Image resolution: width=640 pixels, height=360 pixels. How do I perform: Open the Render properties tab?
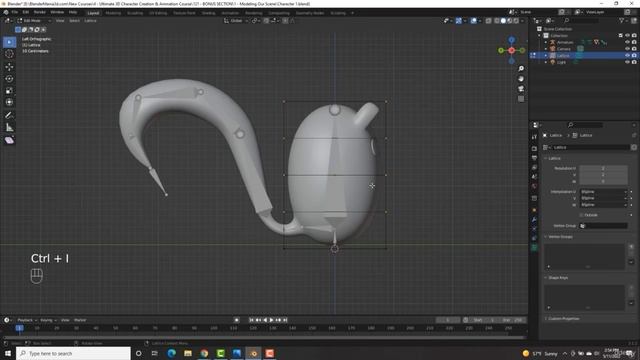click(x=534, y=148)
